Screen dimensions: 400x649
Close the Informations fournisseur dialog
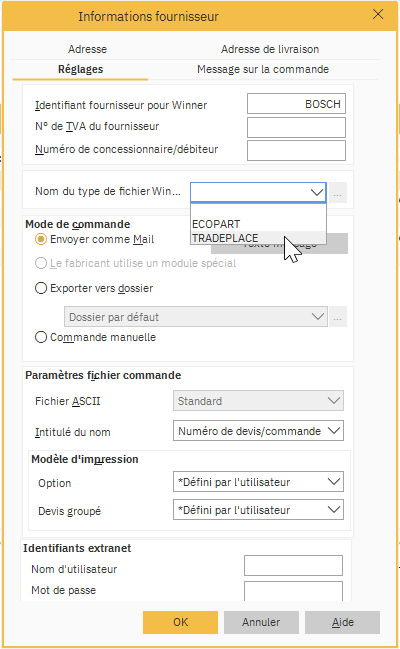pyautogui.click(x=378, y=14)
